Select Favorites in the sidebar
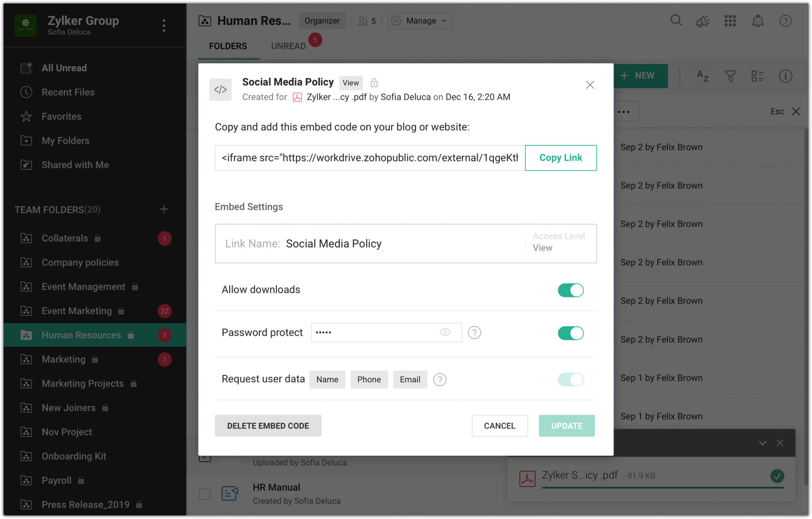 [61, 116]
